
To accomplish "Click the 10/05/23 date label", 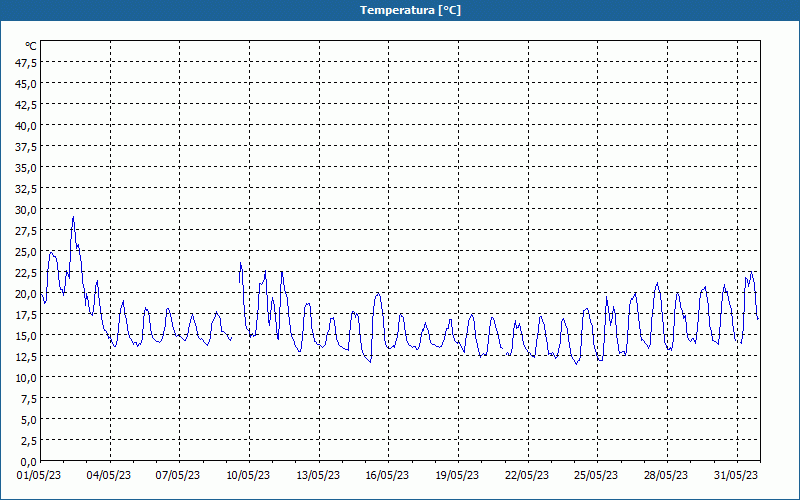I will pos(248,476).
